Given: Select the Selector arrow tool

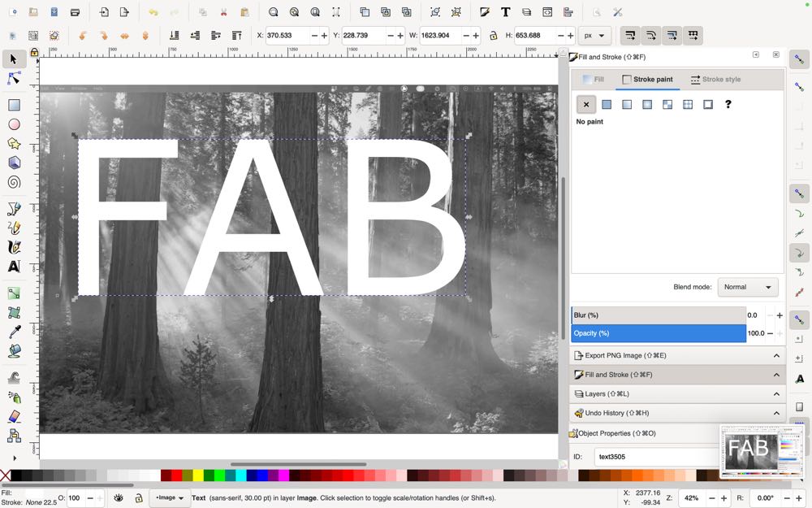Looking at the screenshot, I should 14,59.
